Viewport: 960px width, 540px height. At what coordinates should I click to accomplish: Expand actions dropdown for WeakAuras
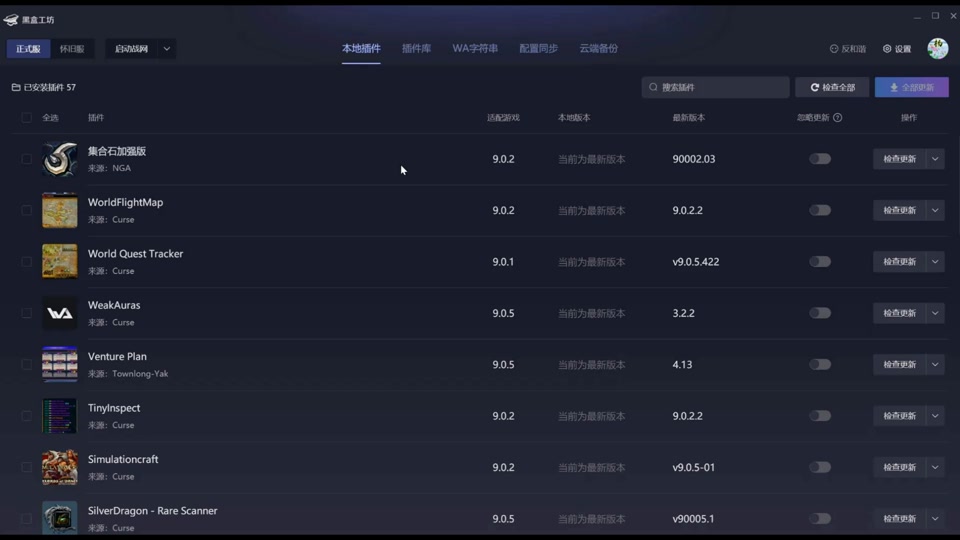935,313
